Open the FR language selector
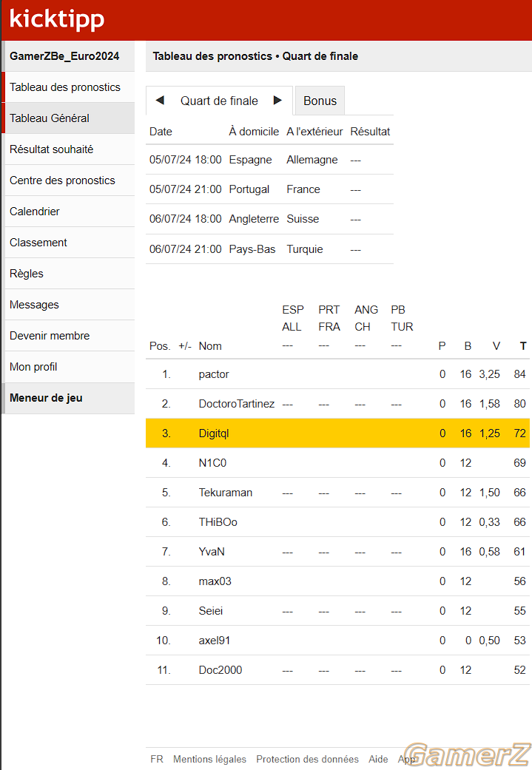Screen dimensions: 532x770 (x=157, y=759)
